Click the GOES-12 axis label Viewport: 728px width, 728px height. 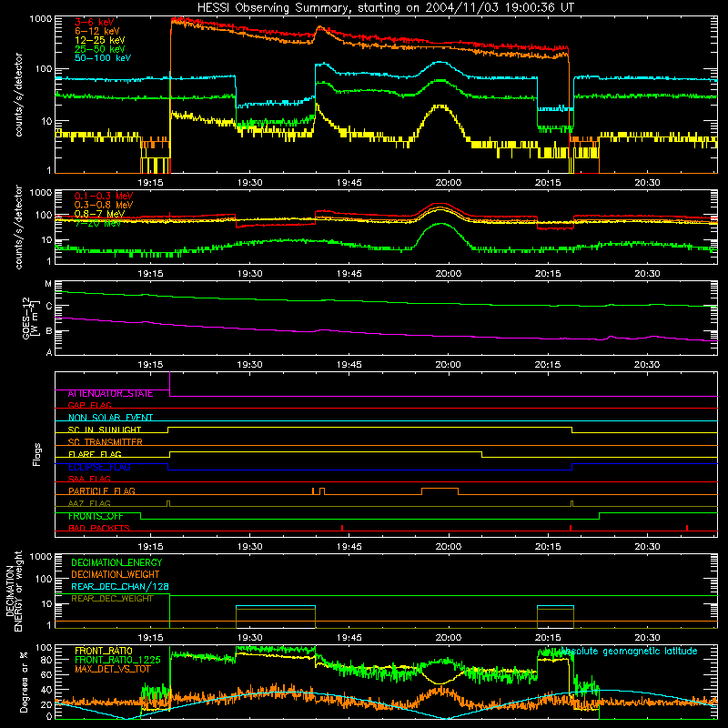pyautogui.click(x=29, y=318)
